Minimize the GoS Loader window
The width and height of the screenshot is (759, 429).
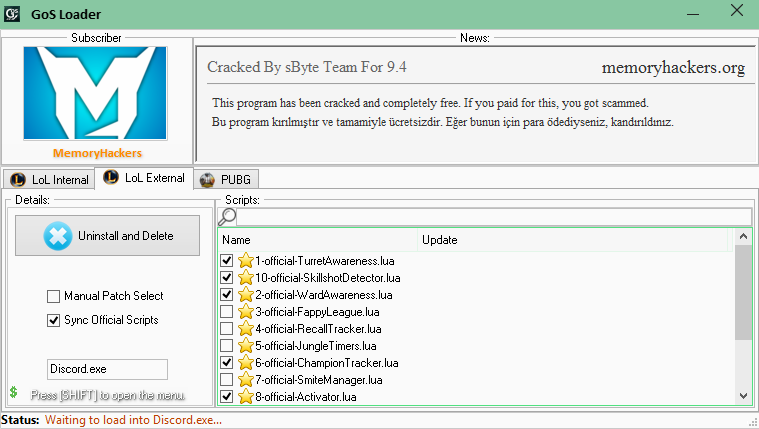coord(693,13)
